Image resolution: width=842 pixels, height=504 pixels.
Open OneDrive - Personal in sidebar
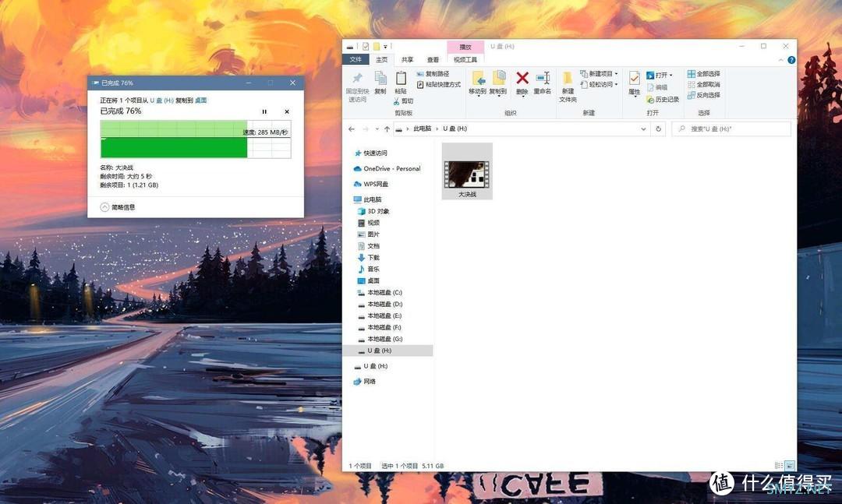pos(387,168)
